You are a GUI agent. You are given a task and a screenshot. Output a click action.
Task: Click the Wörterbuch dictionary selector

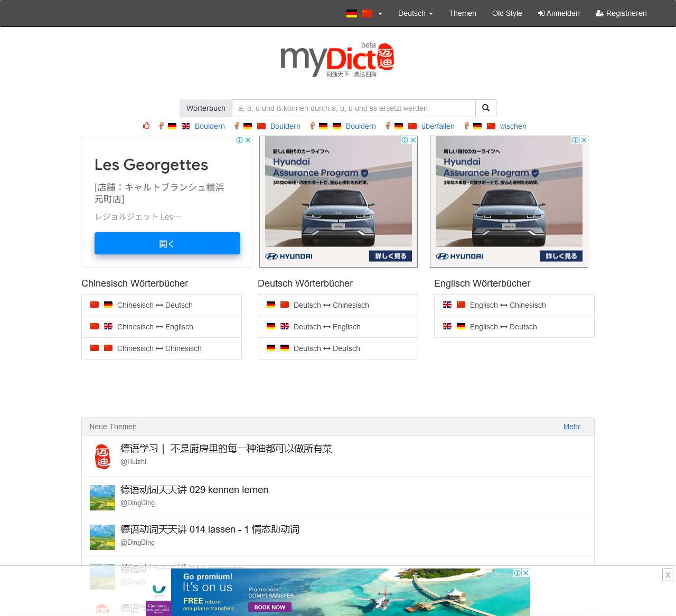205,108
